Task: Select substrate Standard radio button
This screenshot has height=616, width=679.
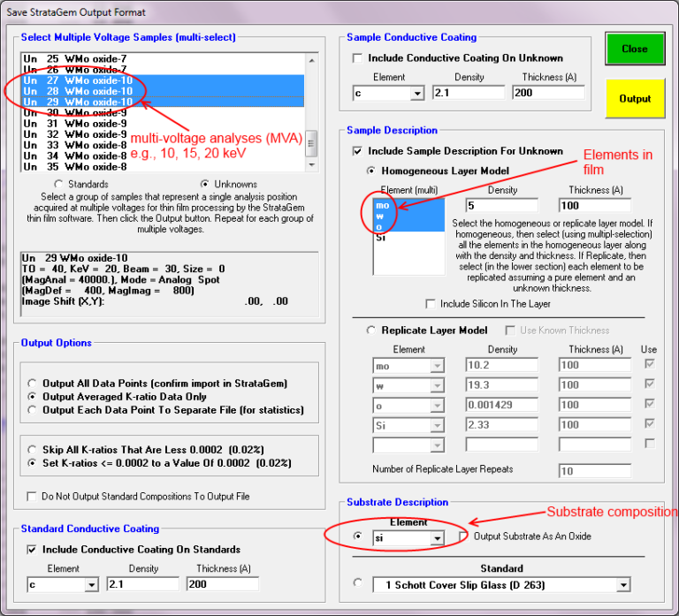Action: (358, 582)
